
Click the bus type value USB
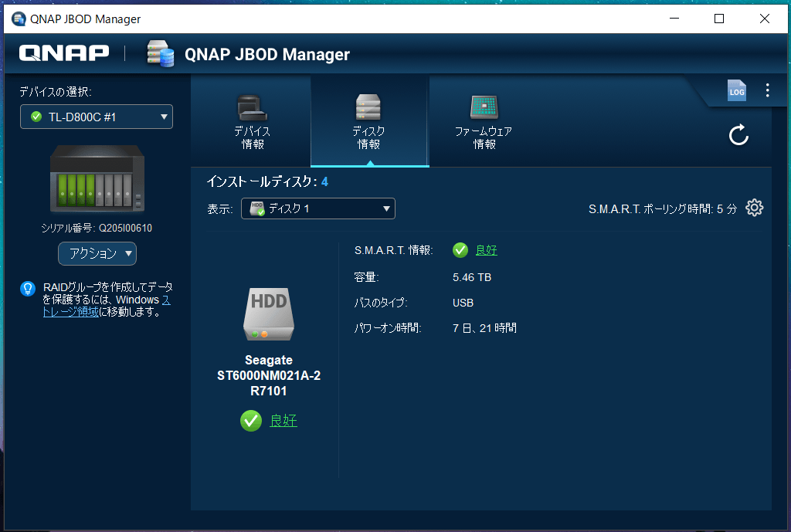coord(463,303)
